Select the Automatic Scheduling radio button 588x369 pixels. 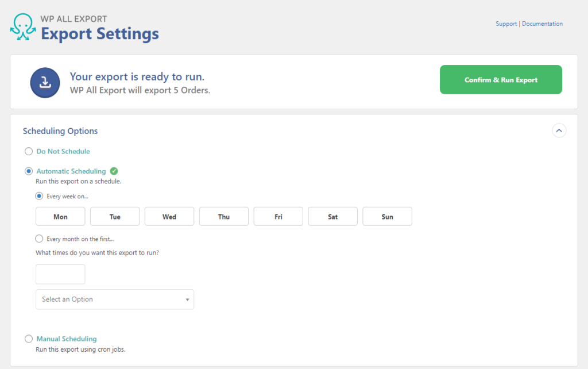[x=29, y=171]
